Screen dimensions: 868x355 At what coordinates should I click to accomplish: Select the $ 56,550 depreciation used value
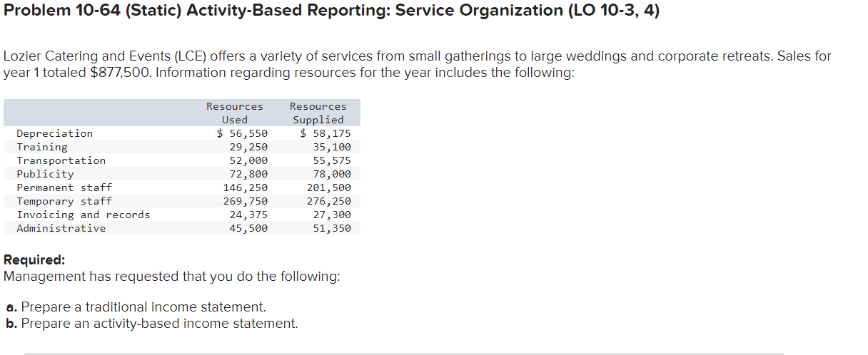tap(243, 133)
